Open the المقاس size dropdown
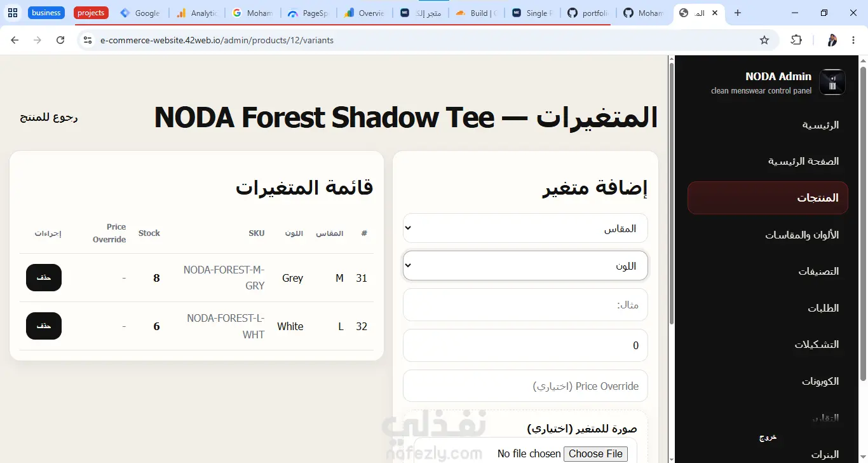This screenshot has width=868, height=463. (x=526, y=228)
